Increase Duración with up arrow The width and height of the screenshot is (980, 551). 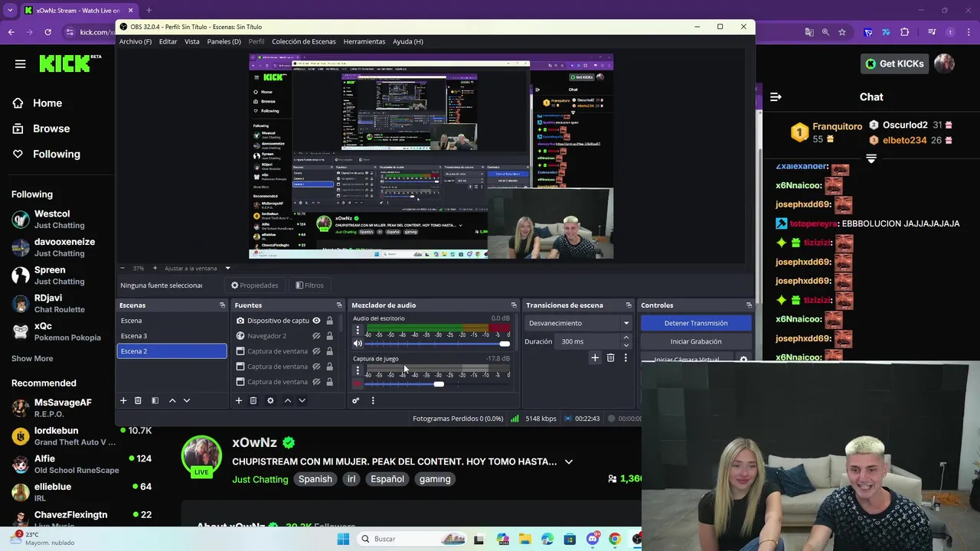click(x=626, y=338)
